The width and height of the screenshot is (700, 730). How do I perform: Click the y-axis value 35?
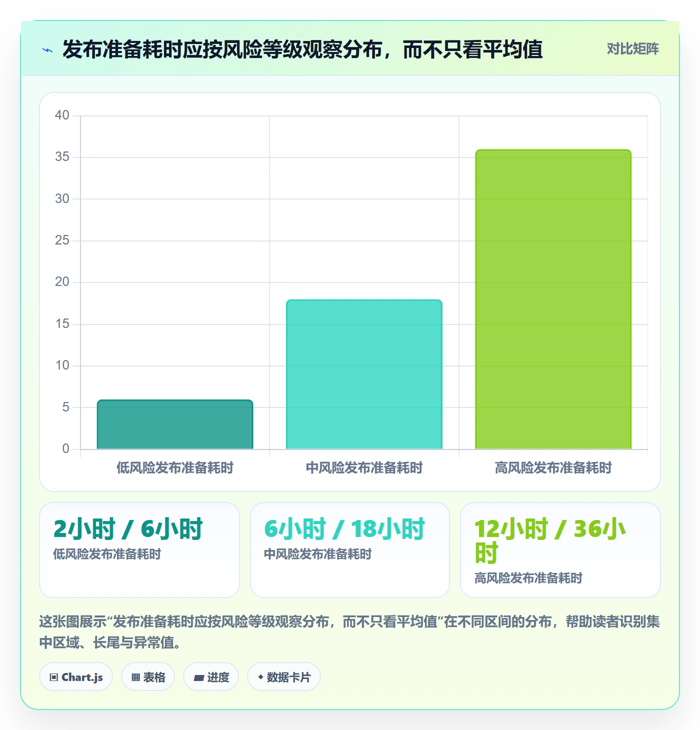tap(62, 157)
